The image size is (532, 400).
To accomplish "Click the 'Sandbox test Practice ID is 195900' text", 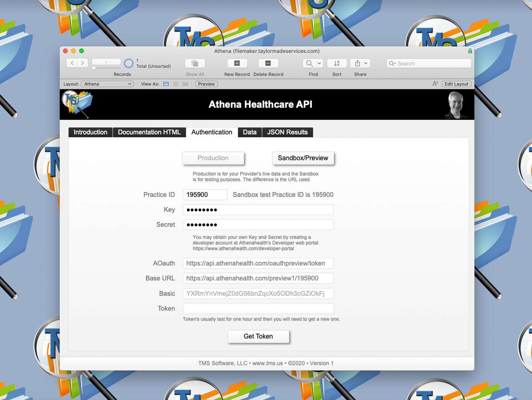I will click(x=283, y=195).
